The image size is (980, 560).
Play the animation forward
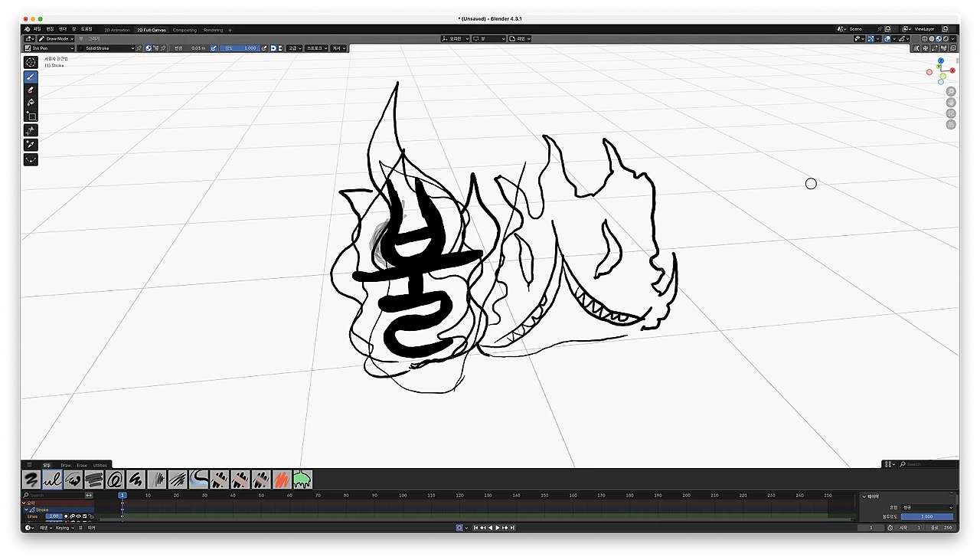[498, 528]
